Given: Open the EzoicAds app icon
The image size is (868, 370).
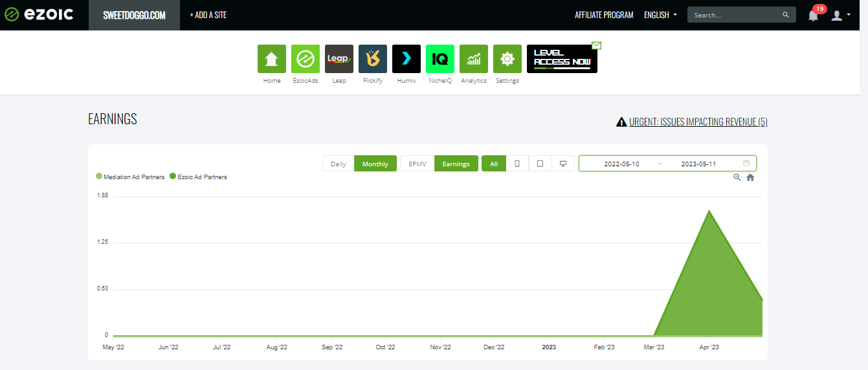Looking at the screenshot, I should click(306, 59).
